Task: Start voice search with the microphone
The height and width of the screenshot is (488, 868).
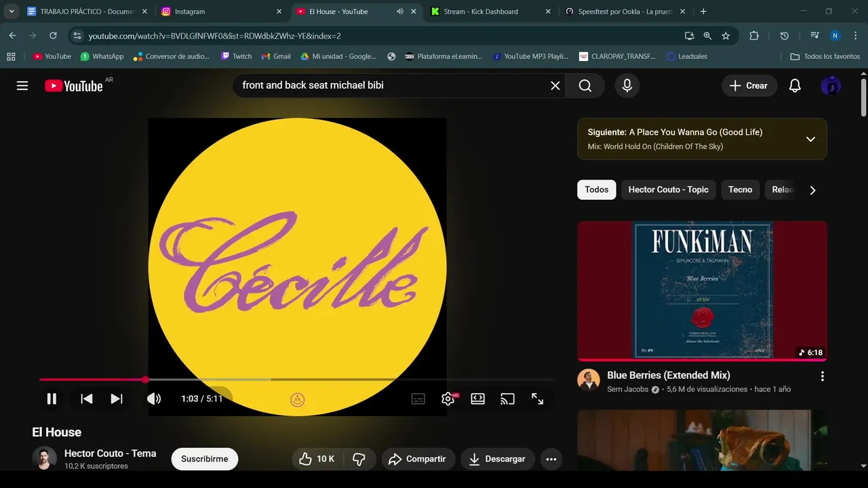Action: pyautogui.click(x=627, y=85)
